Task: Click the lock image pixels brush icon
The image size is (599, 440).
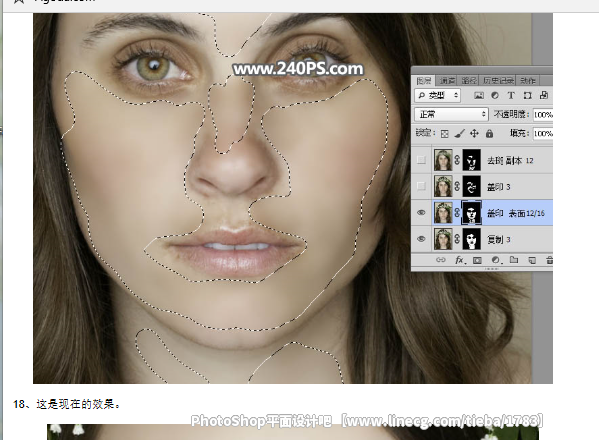Action: coord(460,133)
